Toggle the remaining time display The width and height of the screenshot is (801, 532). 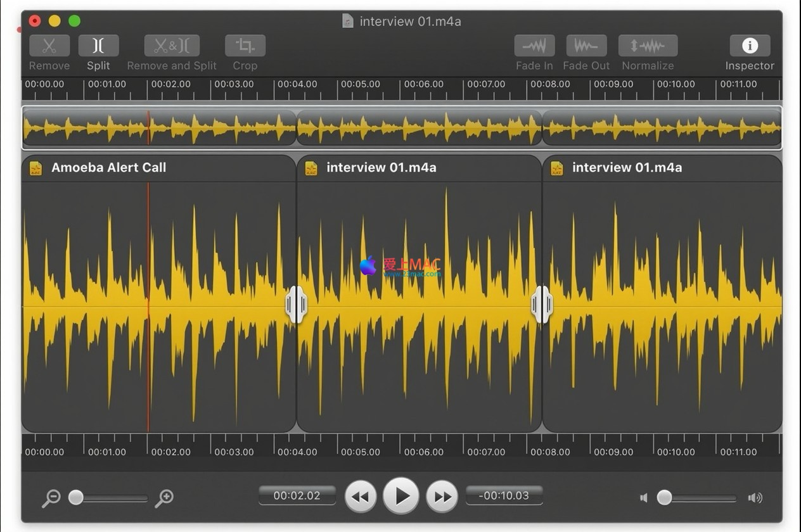[504, 495]
